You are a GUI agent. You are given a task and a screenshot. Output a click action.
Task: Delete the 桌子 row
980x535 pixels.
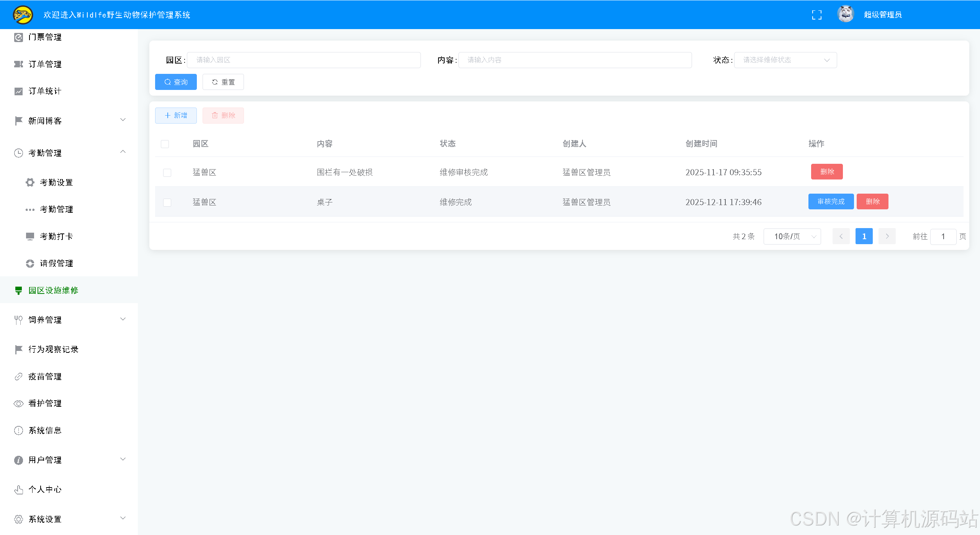(872, 202)
